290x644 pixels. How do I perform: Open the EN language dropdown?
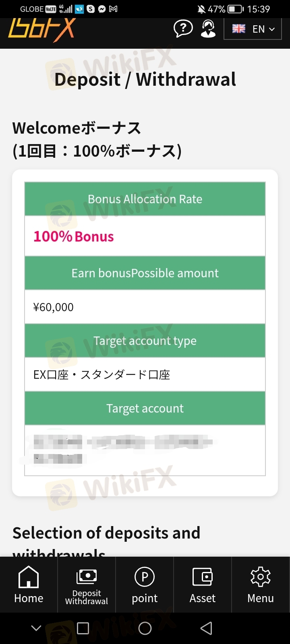pyautogui.click(x=253, y=29)
